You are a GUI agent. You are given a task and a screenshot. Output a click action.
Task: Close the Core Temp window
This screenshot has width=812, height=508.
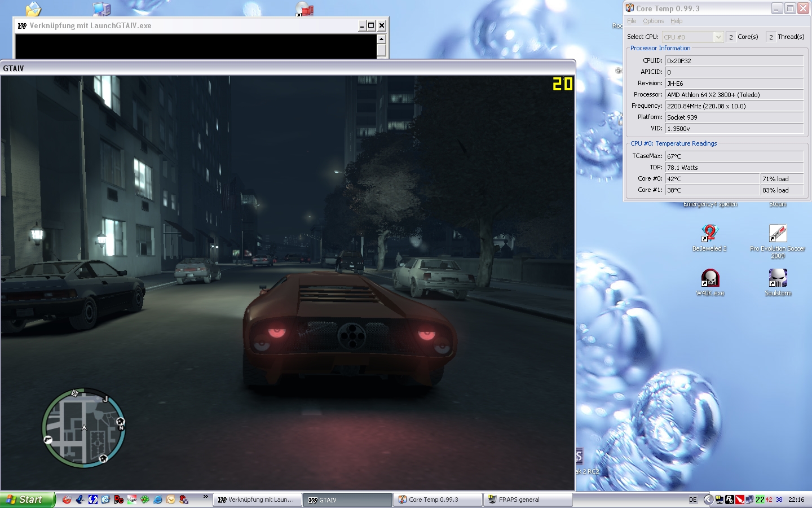click(803, 8)
